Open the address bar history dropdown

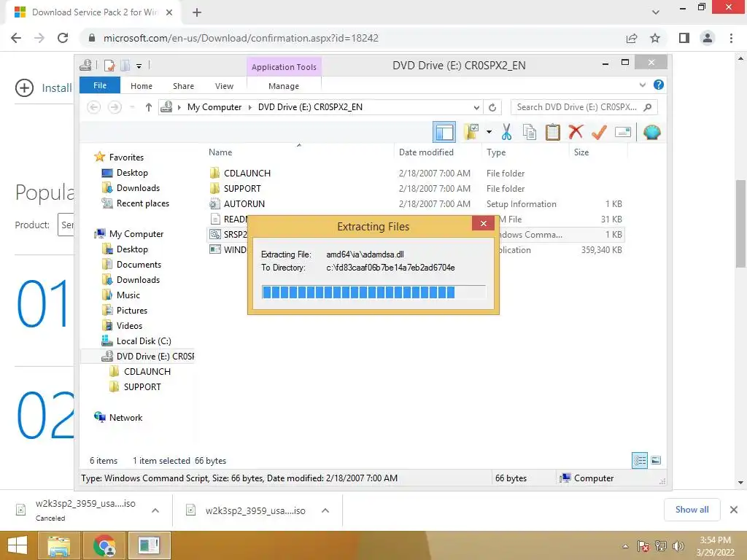[476, 107]
